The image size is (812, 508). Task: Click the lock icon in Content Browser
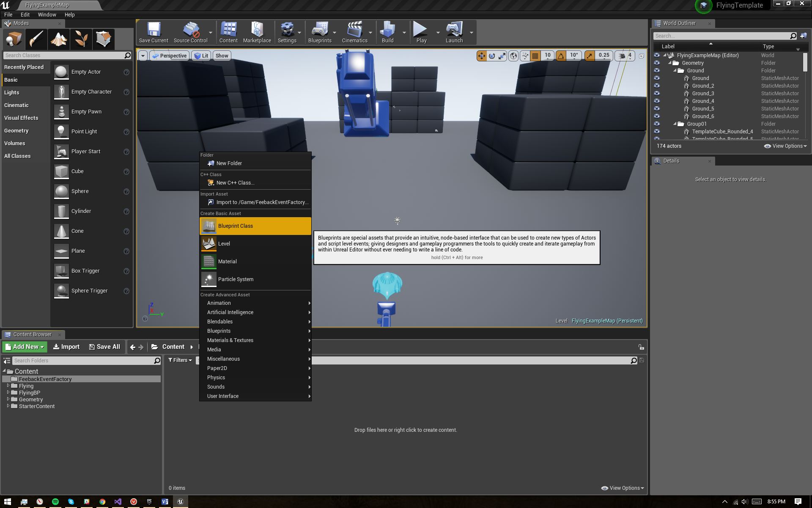click(x=641, y=347)
